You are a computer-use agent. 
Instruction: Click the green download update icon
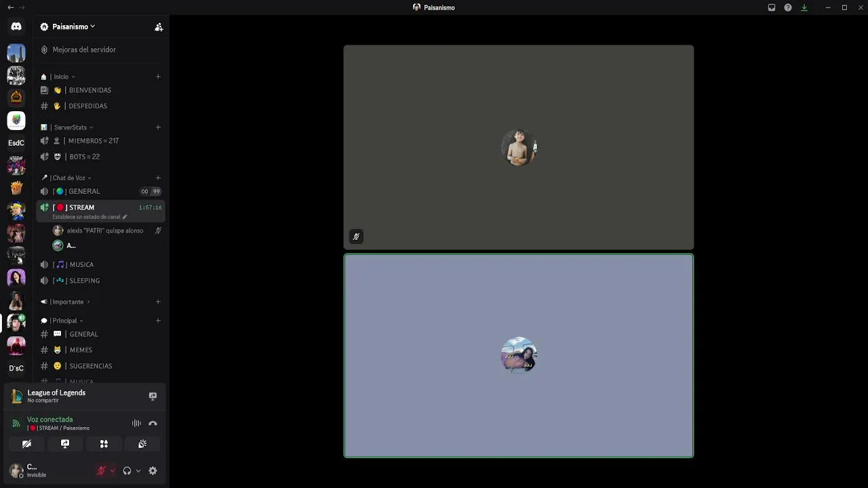(x=804, y=7)
